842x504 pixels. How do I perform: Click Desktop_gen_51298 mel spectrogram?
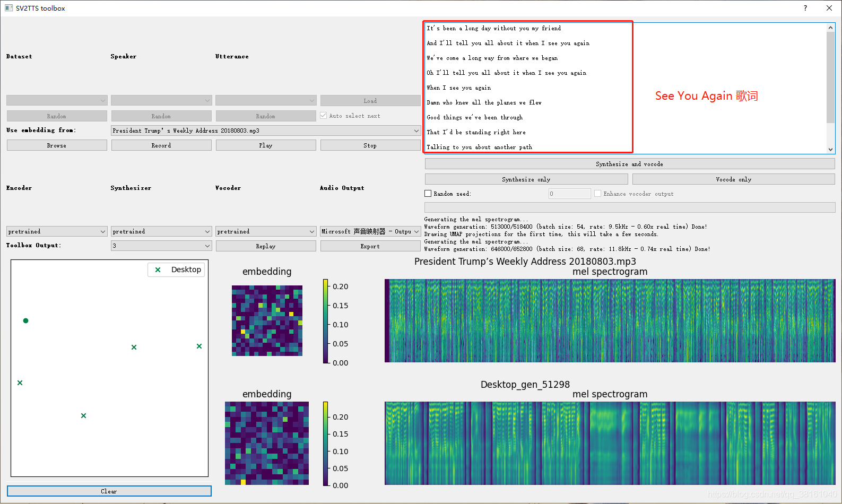click(610, 443)
